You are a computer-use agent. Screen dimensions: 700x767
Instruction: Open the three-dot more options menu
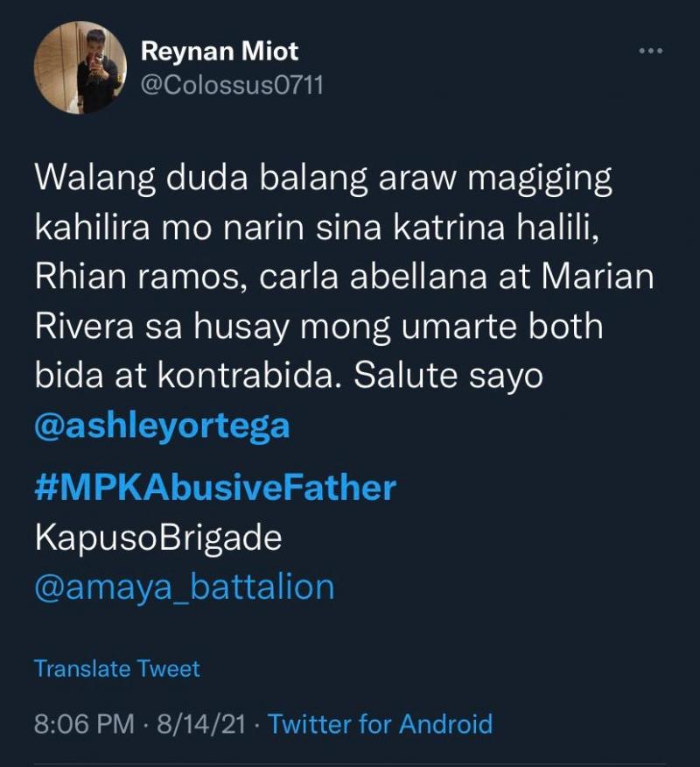tap(650, 52)
